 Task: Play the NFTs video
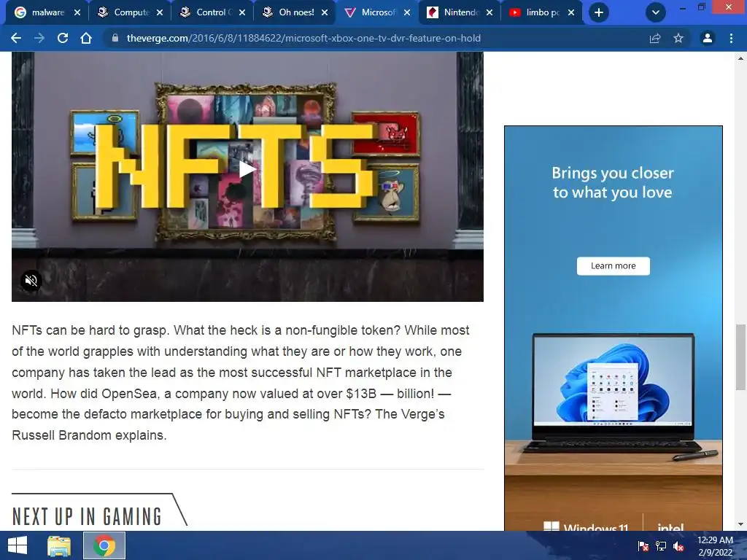pyautogui.click(x=247, y=169)
